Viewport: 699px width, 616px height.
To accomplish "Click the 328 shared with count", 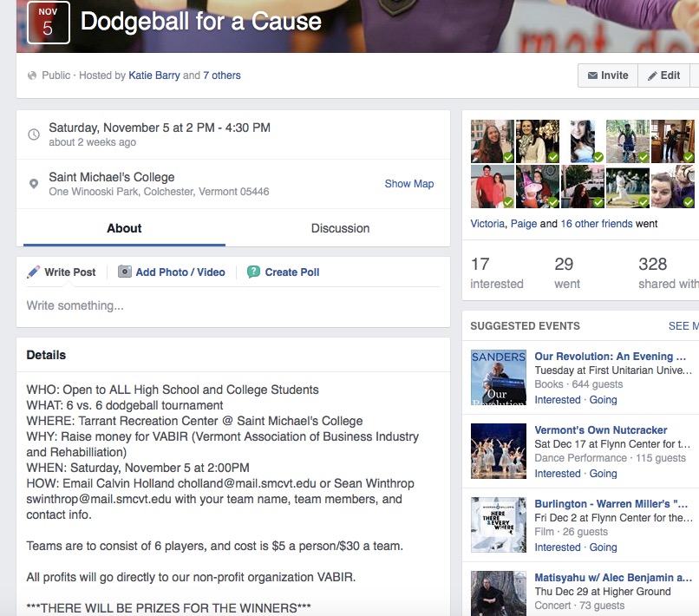I will click(669, 272).
